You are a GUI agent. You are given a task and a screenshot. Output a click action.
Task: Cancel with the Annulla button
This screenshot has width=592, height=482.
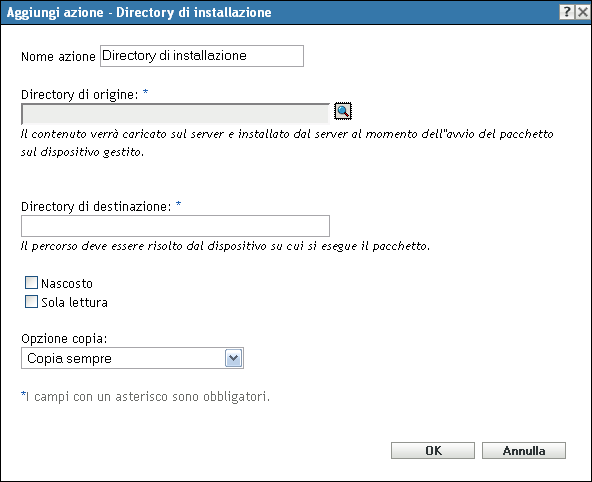(x=524, y=450)
